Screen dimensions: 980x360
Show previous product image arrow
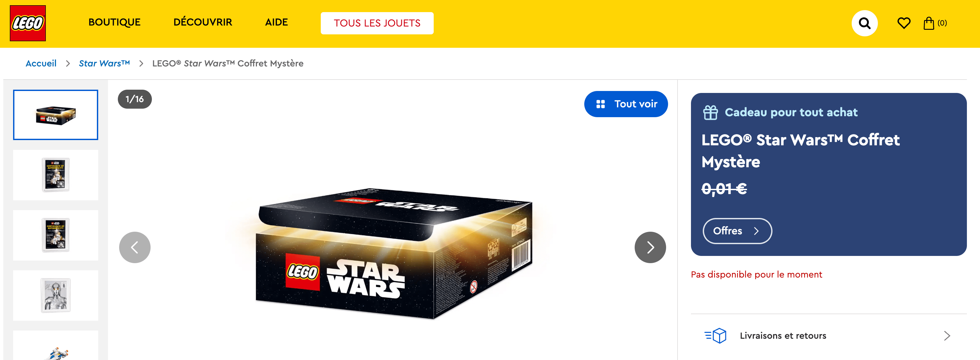[135, 247]
